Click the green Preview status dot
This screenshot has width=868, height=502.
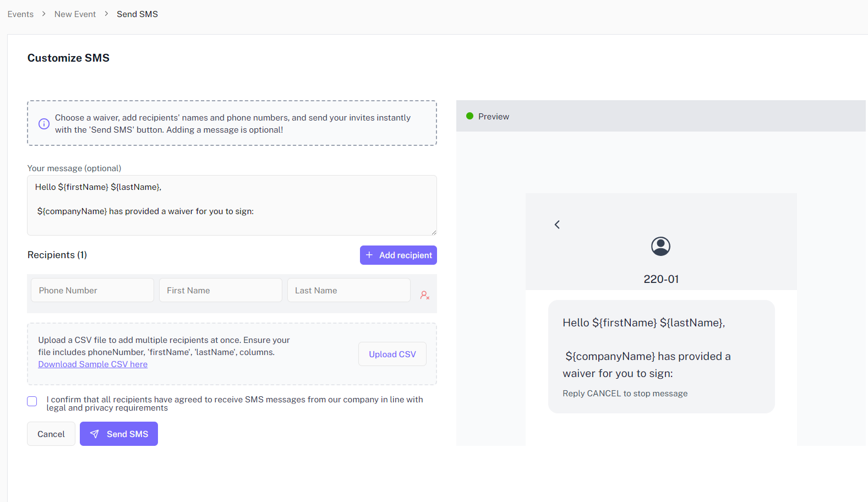click(x=470, y=116)
